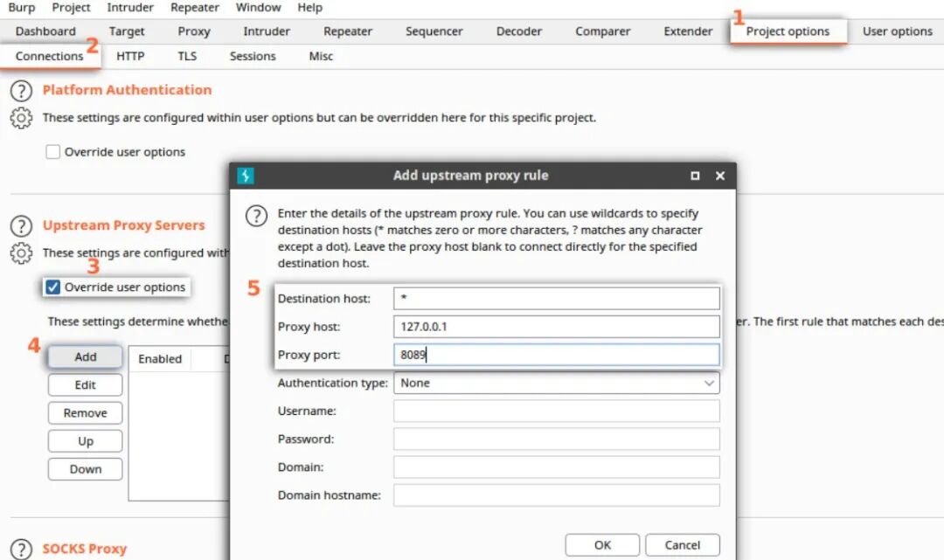Click the Domain input field
The image size is (944, 560).
pos(556,467)
